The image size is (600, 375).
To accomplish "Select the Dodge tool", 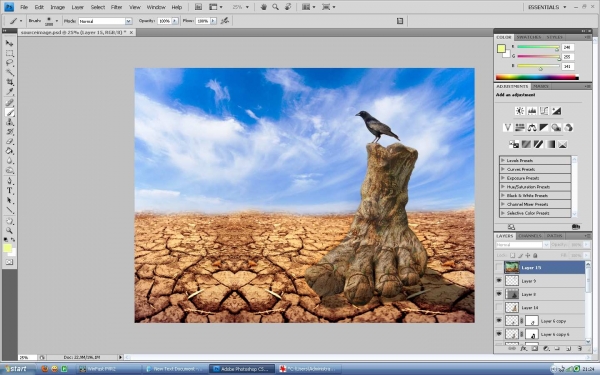I will [x=9, y=170].
